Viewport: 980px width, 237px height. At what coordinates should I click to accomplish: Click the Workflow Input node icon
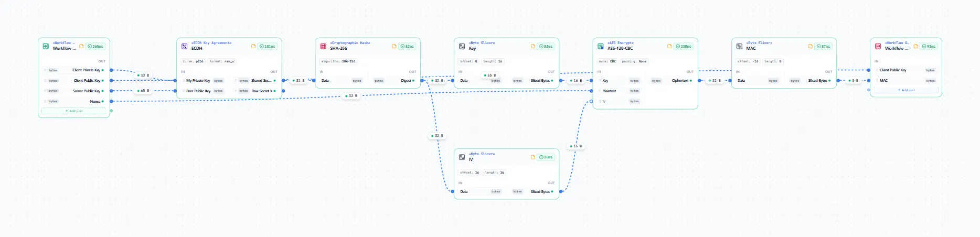46,46
